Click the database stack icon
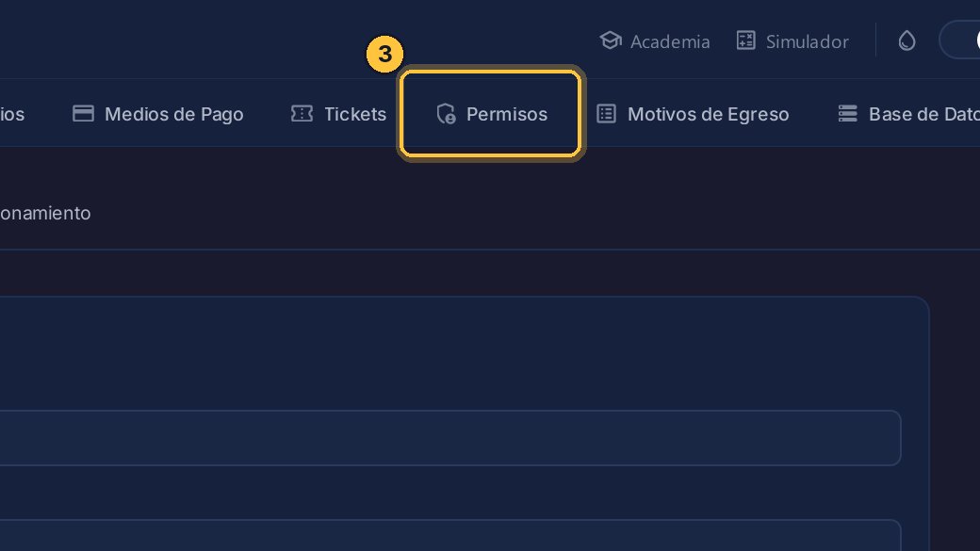The width and height of the screenshot is (980, 551). tap(847, 114)
